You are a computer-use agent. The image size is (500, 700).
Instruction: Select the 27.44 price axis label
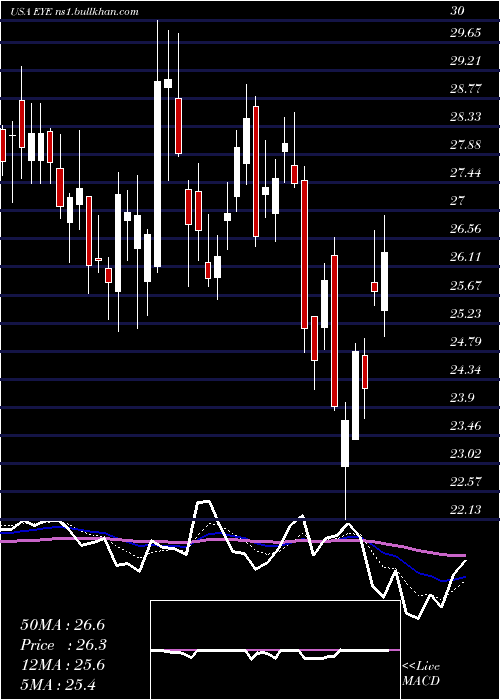tap(466, 173)
